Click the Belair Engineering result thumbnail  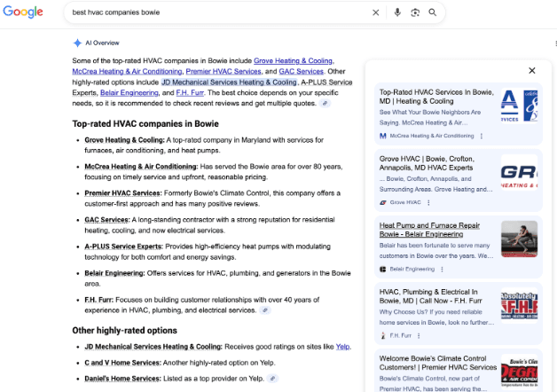(x=519, y=239)
